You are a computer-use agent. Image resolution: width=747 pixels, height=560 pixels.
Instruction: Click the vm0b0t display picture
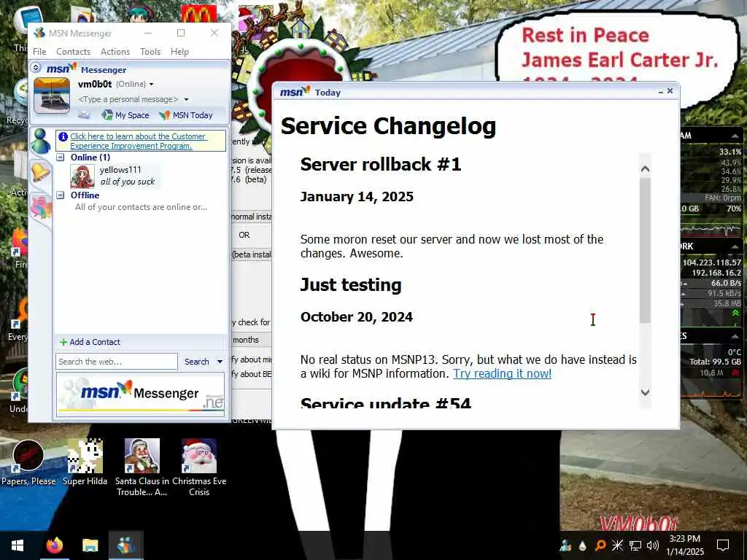52,96
